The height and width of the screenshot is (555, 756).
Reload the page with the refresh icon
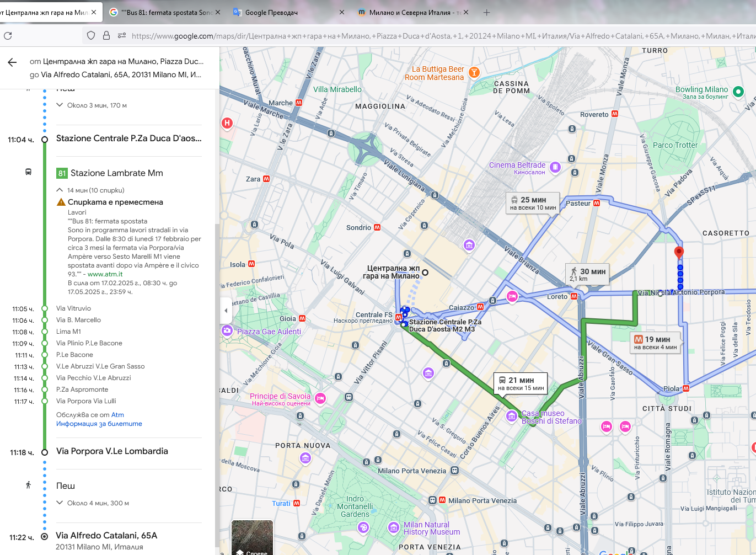tap(8, 36)
